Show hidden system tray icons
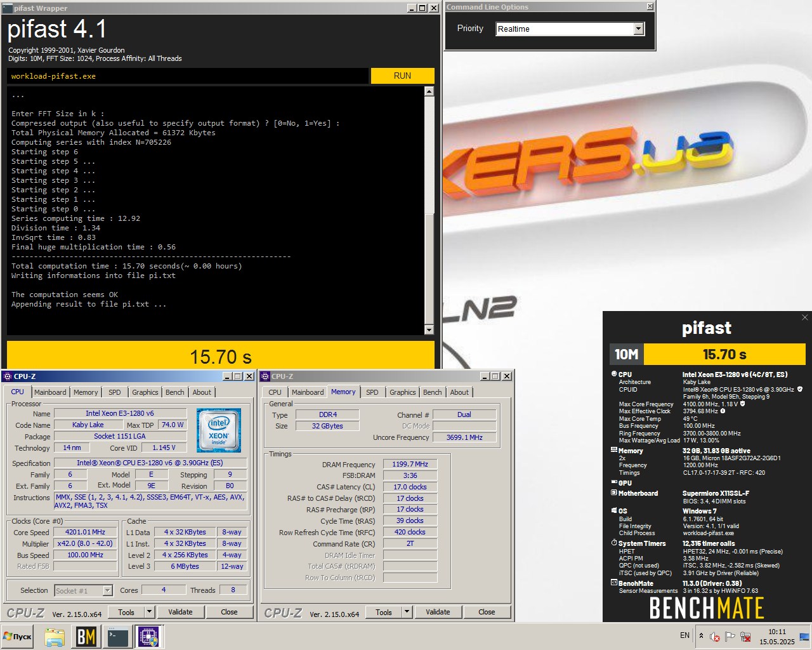This screenshot has width=812, height=650. [700, 635]
